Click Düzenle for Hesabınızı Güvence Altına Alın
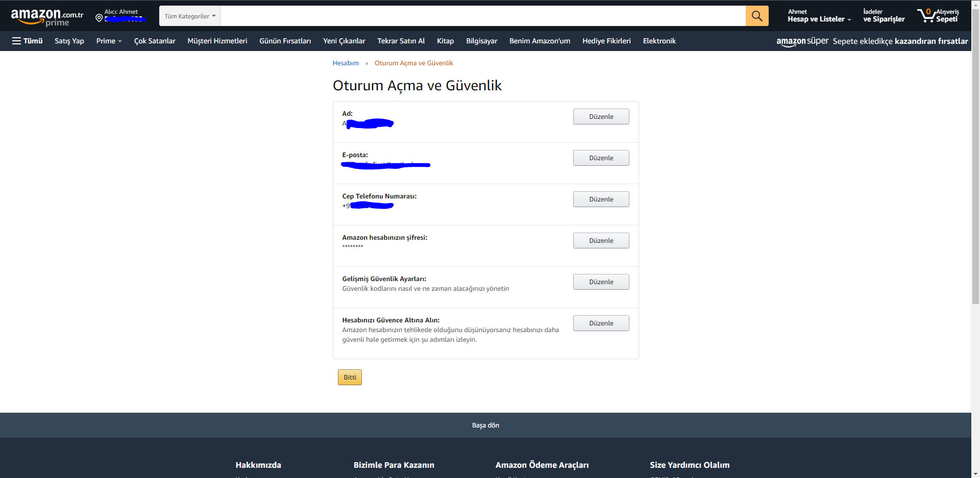 click(x=601, y=323)
